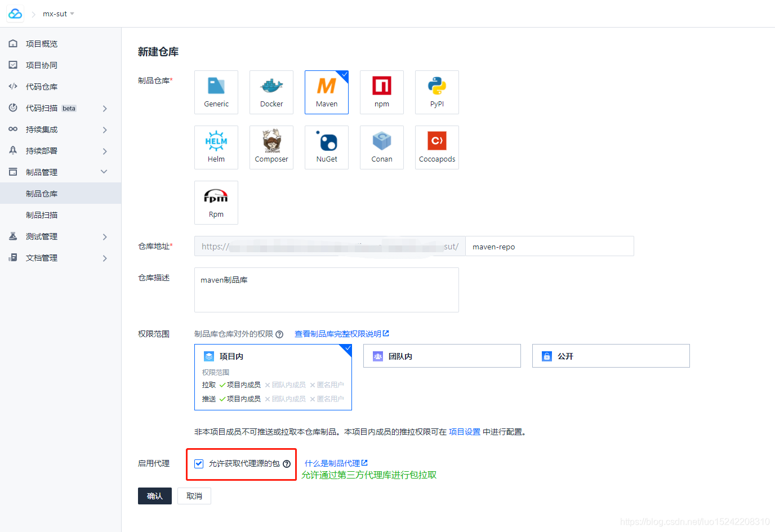Open the 什么是制品代理 link

click(336, 463)
